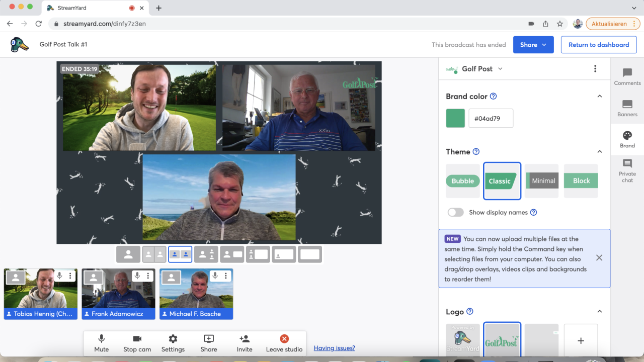Click Aktualisieren browser update button
This screenshot has width=644, height=362.
click(x=613, y=24)
